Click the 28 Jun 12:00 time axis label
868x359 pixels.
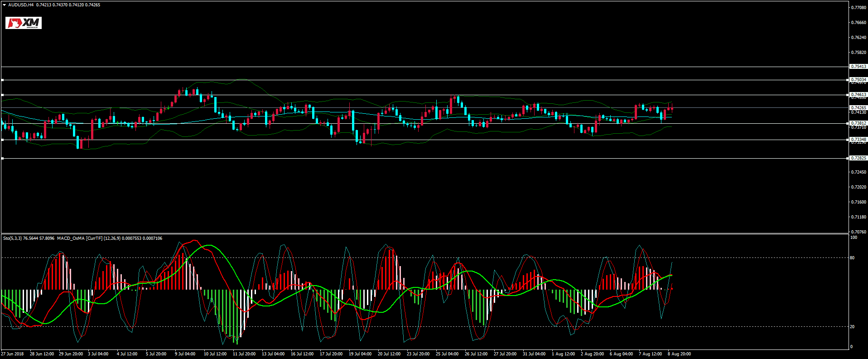coord(42,354)
